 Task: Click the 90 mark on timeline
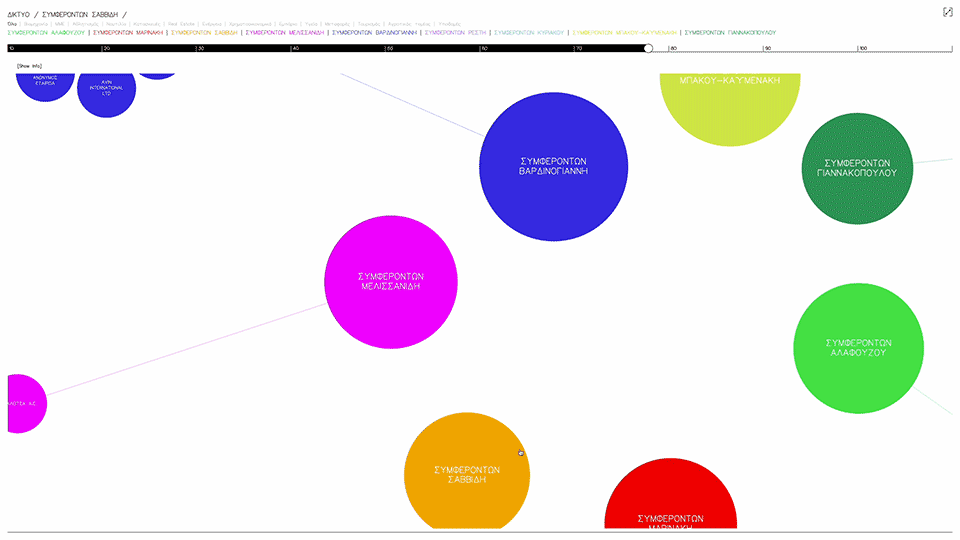pos(766,48)
